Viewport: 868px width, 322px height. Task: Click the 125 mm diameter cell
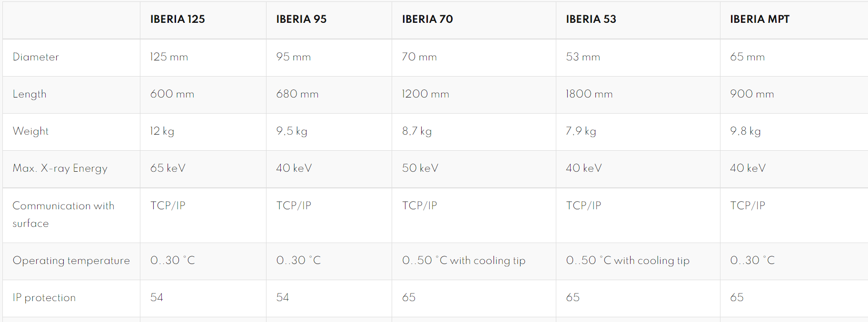[169, 57]
